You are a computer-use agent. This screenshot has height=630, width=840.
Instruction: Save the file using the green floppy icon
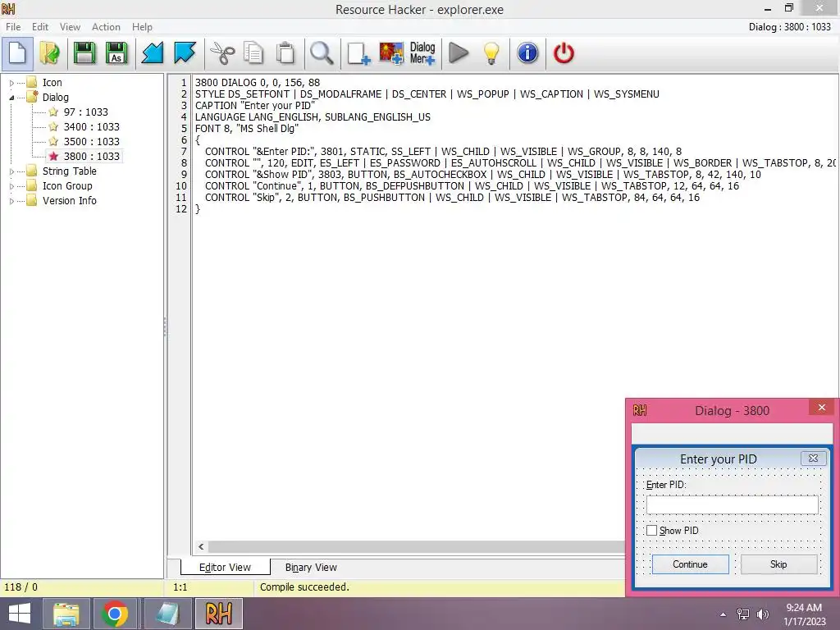pyautogui.click(x=84, y=53)
